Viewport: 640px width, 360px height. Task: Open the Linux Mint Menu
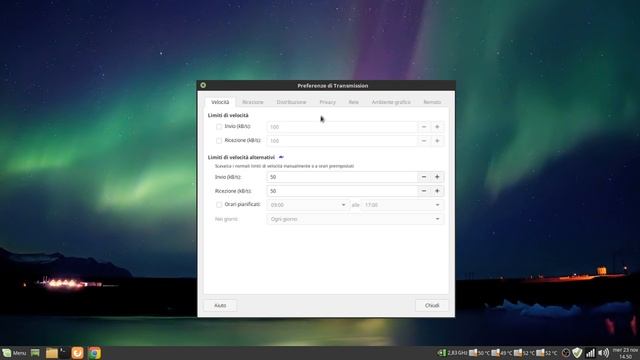(14, 353)
